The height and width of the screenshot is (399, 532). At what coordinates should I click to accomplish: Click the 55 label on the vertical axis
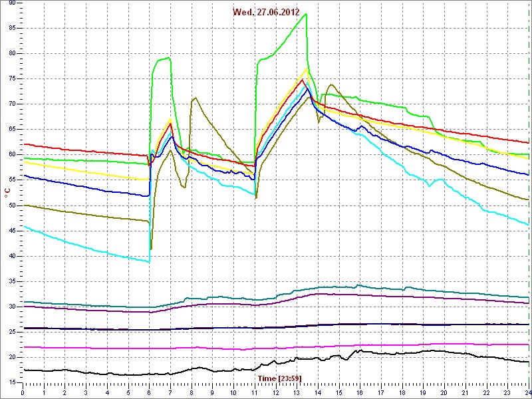12,180
